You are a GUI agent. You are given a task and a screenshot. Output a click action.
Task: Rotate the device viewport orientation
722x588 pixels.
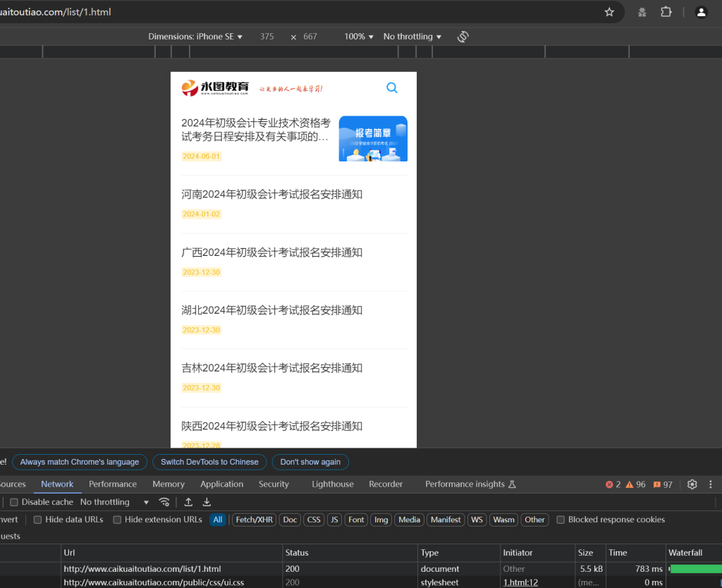coord(463,37)
